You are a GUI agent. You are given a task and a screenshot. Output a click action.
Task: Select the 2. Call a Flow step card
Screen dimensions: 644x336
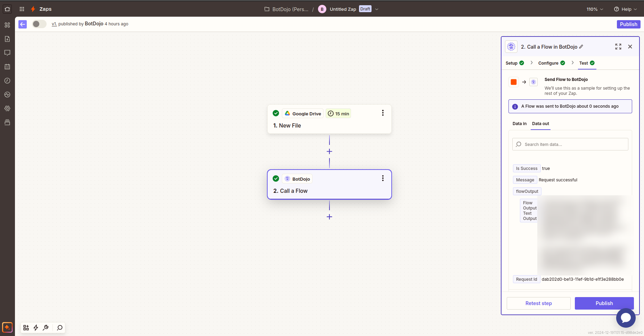pos(329,185)
